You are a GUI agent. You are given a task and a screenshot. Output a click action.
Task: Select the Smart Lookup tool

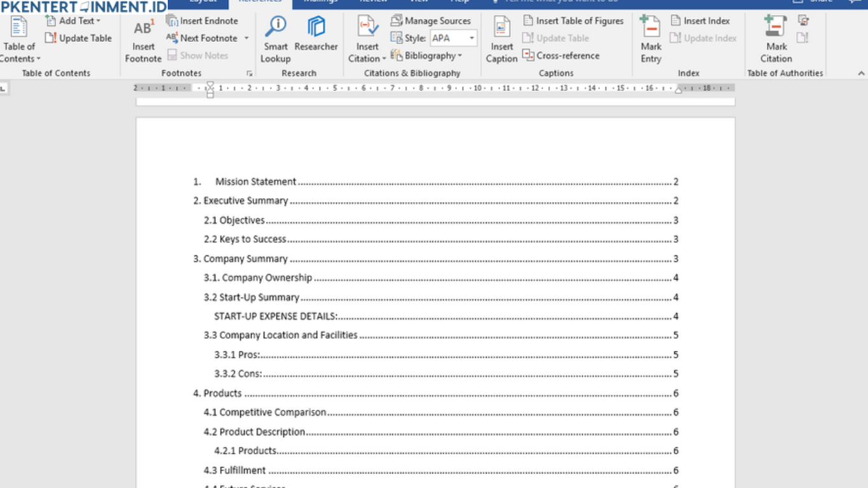275,38
